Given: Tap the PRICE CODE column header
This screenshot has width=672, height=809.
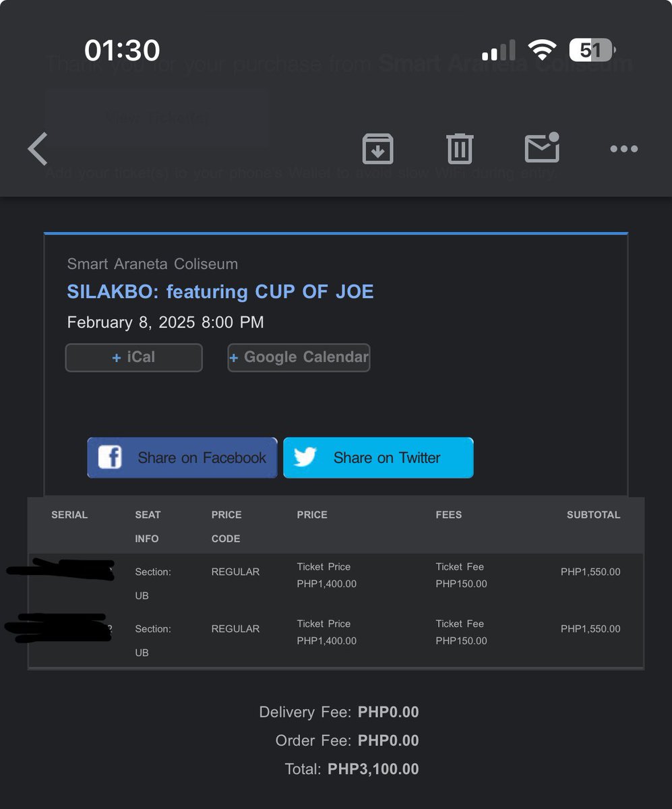Looking at the screenshot, I should tap(226, 527).
